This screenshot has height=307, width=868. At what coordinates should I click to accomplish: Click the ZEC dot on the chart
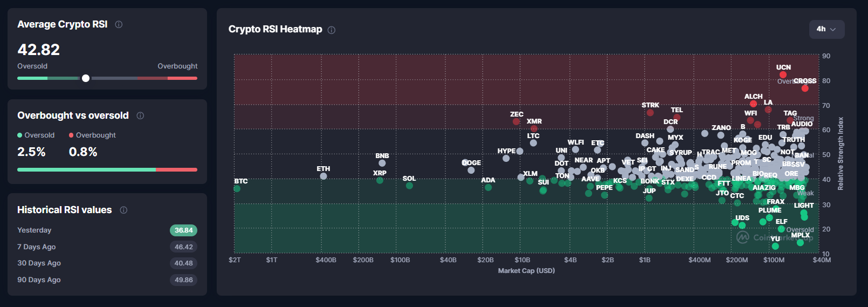(x=516, y=121)
